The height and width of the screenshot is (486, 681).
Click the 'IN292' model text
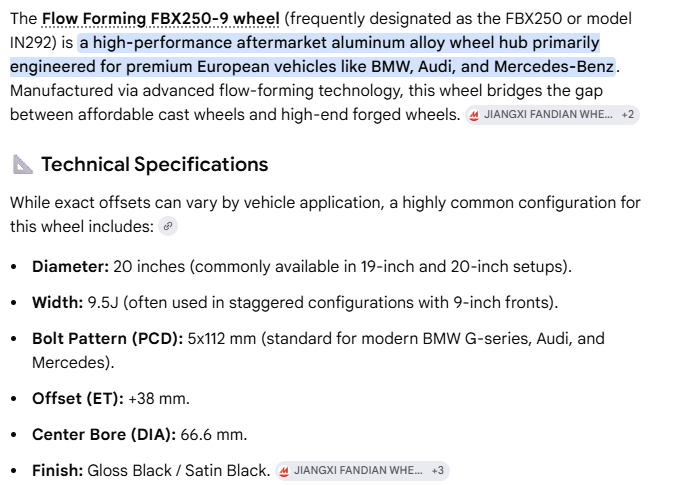pyautogui.click(x=29, y=43)
